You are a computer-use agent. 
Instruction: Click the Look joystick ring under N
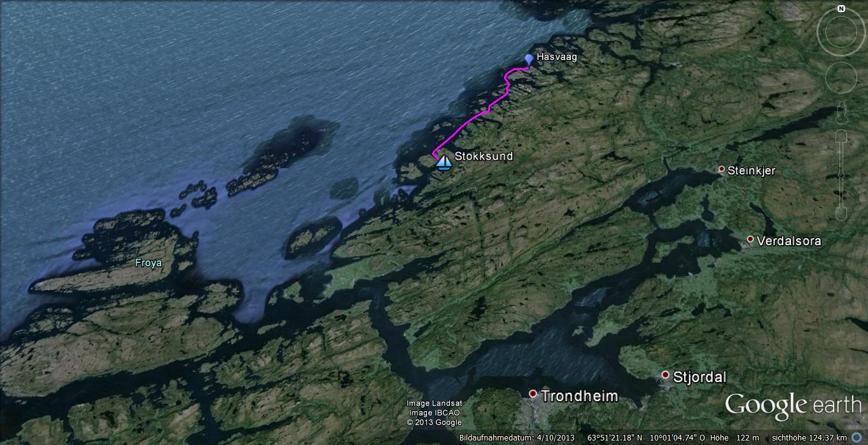[841, 32]
